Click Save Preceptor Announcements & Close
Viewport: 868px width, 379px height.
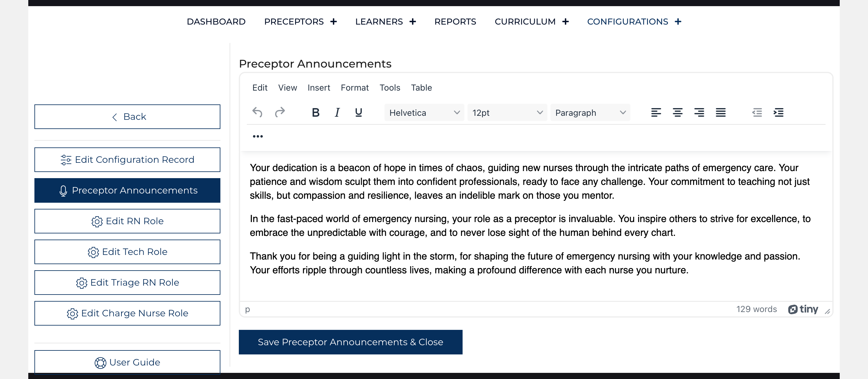tap(350, 342)
